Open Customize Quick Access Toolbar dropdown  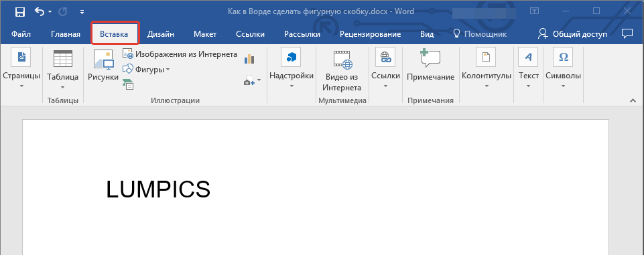[x=82, y=12]
